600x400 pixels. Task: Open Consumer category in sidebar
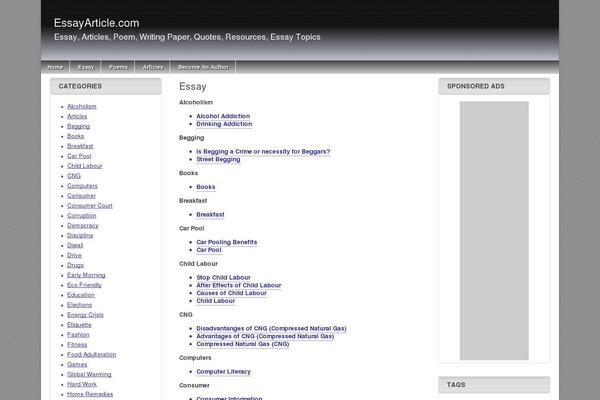[82, 196]
